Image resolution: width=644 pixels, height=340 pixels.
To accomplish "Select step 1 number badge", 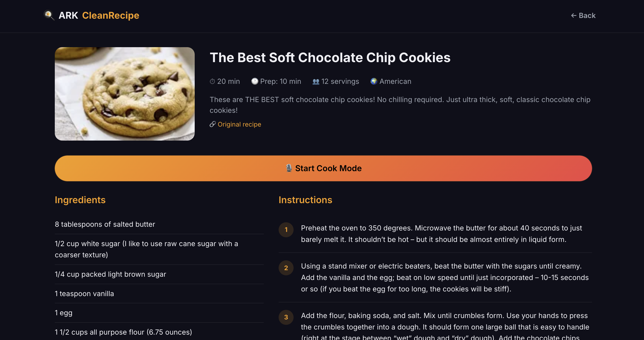I will 286,230.
